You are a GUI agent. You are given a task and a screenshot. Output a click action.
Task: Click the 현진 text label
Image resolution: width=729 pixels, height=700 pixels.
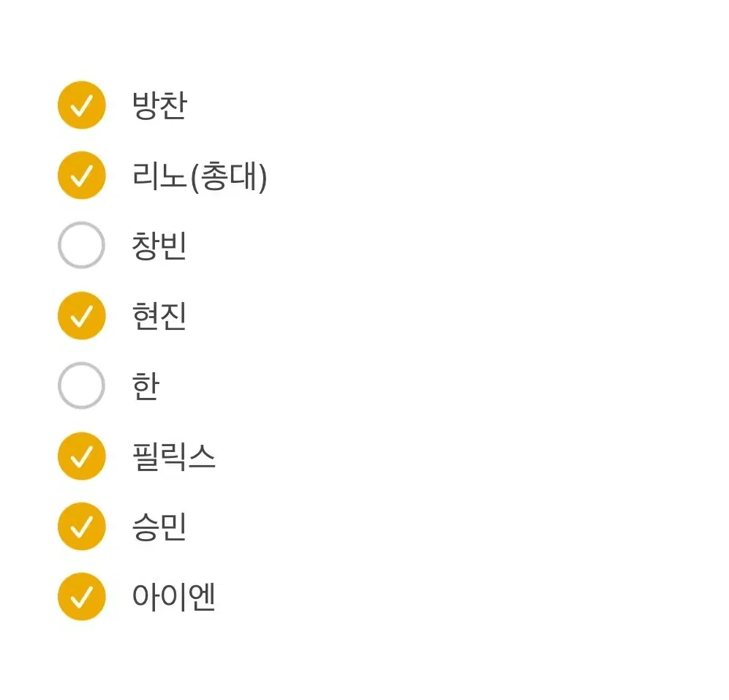click(x=159, y=316)
